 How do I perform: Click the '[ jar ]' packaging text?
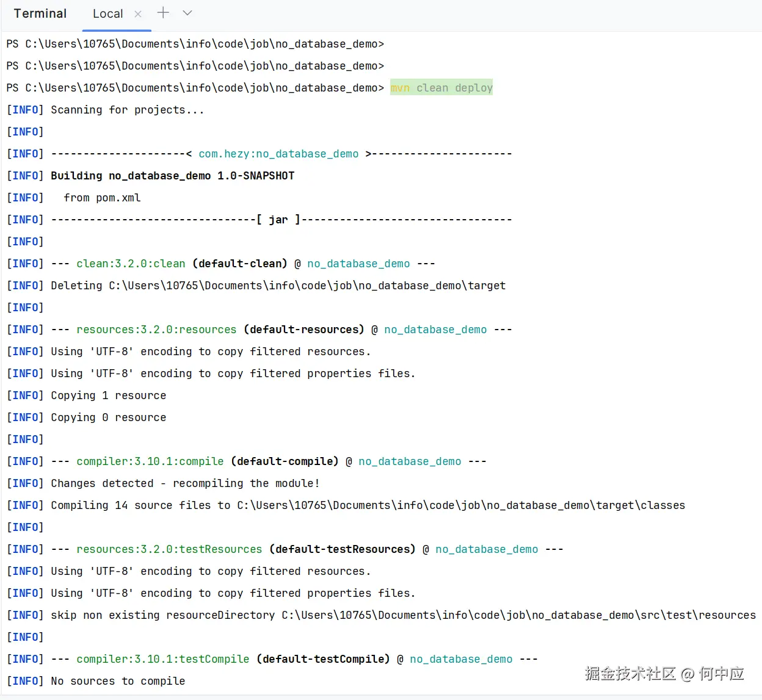coord(278,220)
